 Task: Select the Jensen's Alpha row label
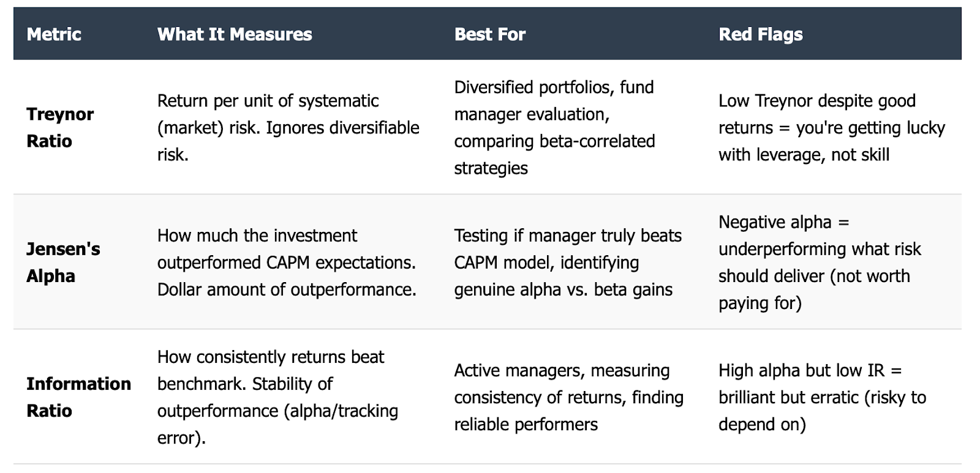coord(63,262)
